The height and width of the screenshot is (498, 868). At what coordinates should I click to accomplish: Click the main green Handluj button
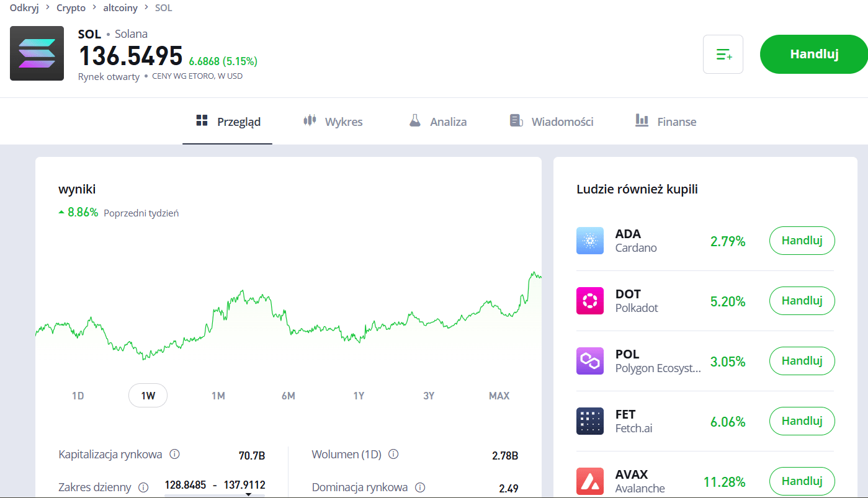(x=814, y=55)
